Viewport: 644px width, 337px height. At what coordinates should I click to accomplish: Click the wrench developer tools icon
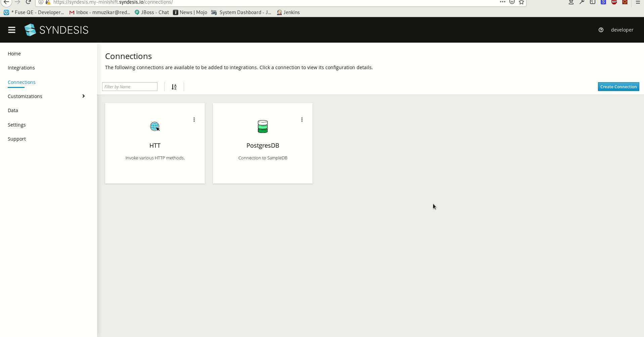tap(582, 2)
